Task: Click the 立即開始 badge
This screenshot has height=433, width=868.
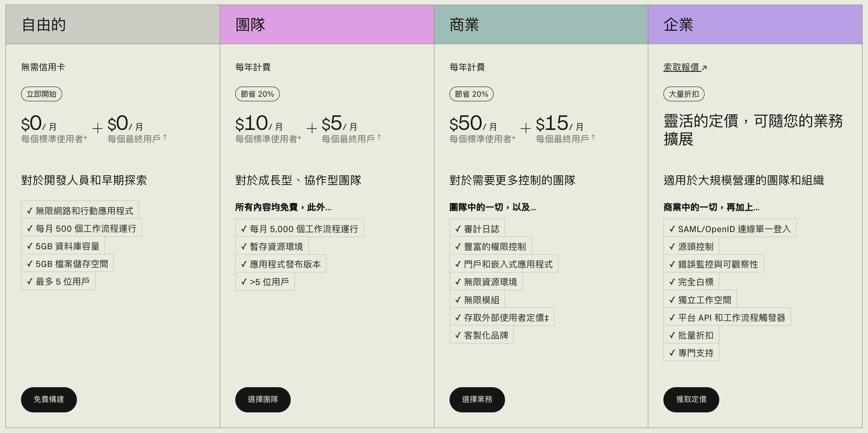Action: coord(42,94)
